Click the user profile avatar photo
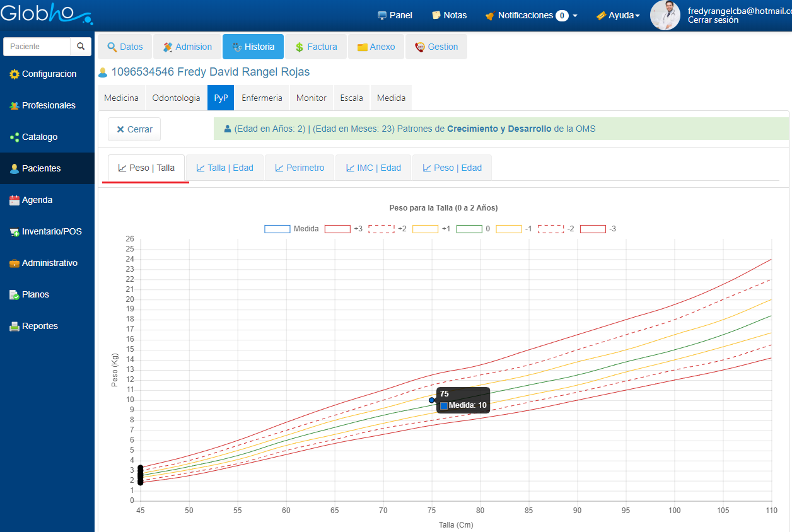The image size is (792, 532). pyautogui.click(x=665, y=15)
